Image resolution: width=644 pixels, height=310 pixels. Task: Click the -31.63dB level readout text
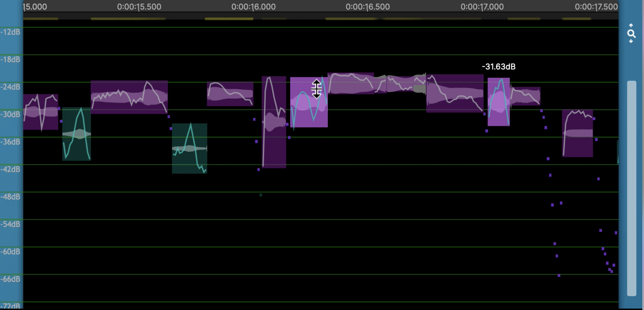[x=499, y=67]
